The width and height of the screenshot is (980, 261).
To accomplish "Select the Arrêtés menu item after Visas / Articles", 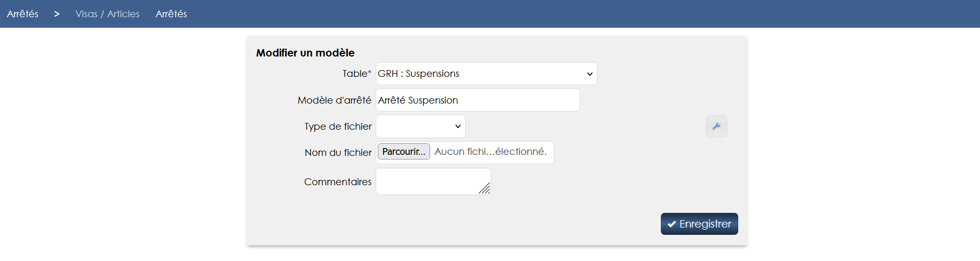I will point(171,14).
